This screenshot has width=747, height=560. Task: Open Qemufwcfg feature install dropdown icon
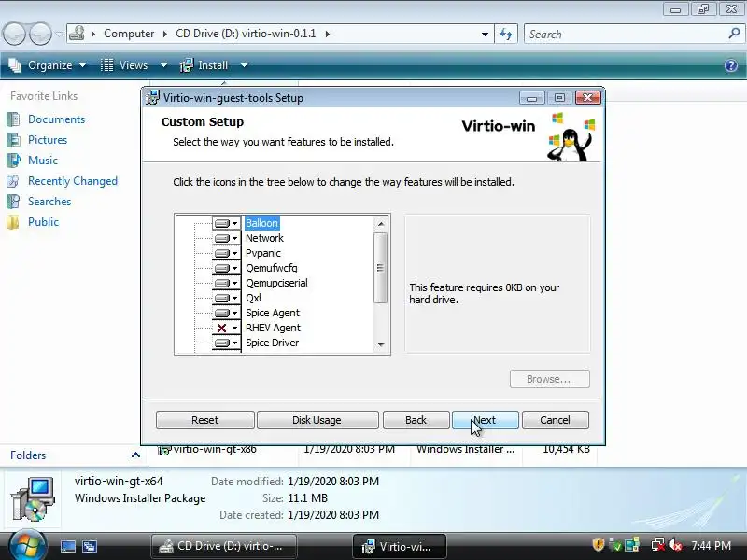[x=226, y=268]
